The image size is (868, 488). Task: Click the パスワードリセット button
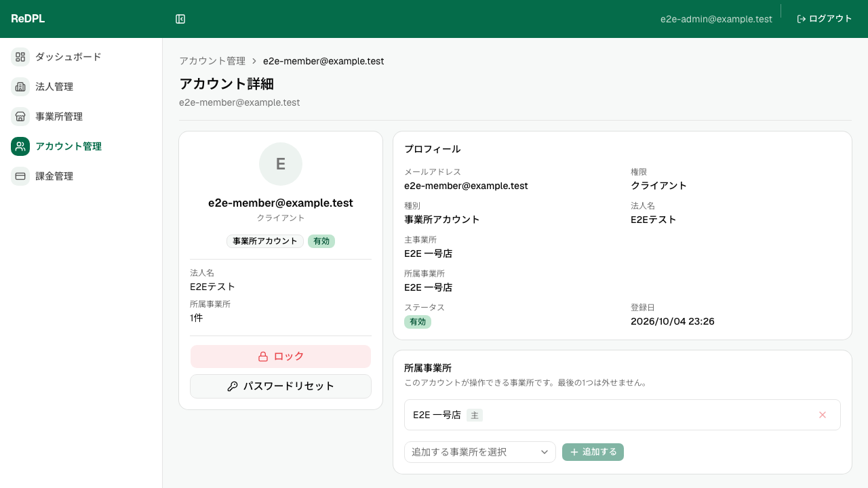tap(281, 386)
